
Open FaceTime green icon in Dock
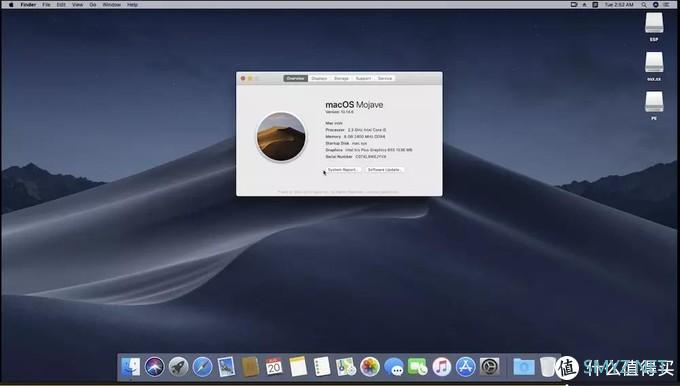point(418,367)
